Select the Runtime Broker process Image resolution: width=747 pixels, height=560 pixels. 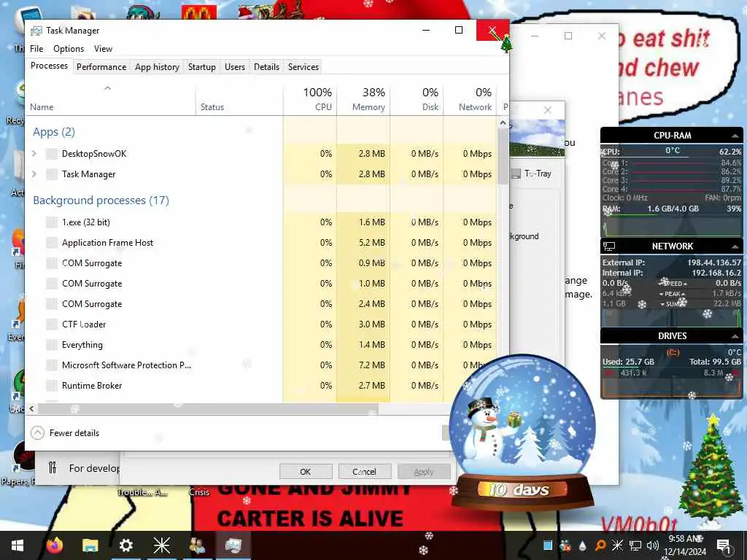(x=262, y=386)
